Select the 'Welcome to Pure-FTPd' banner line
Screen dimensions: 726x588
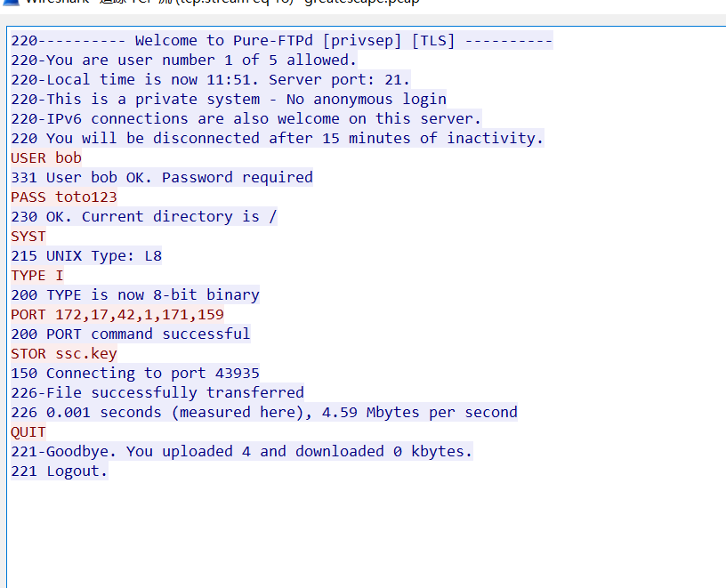[282, 40]
